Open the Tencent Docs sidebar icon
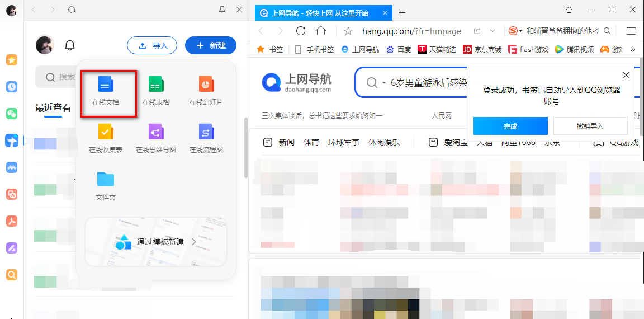Screen dimensions: 644x319 [12, 140]
